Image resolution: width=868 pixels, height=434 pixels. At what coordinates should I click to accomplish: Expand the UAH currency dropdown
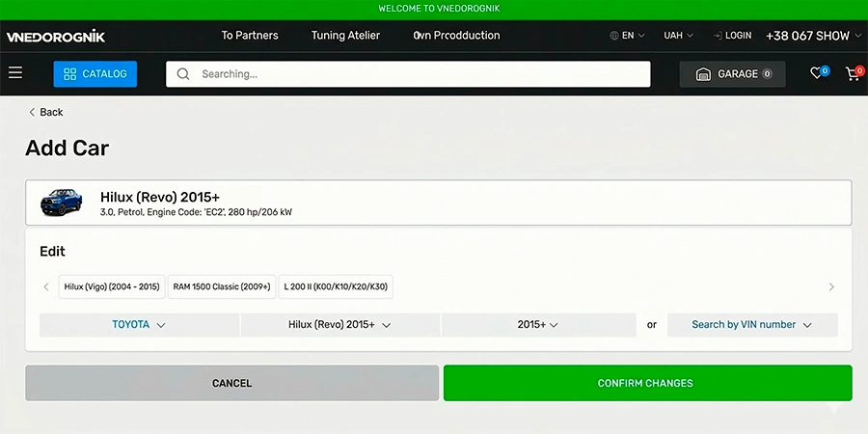pyautogui.click(x=678, y=36)
